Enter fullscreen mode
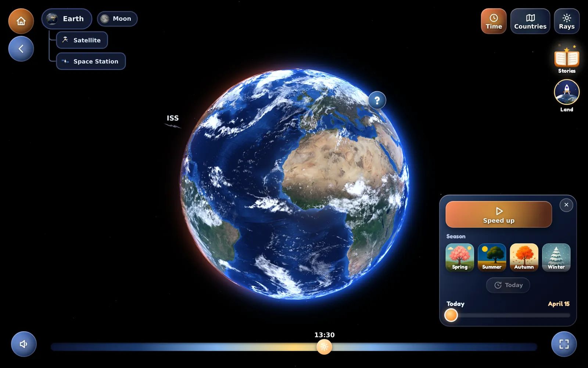This screenshot has height=368, width=588. 564,344
